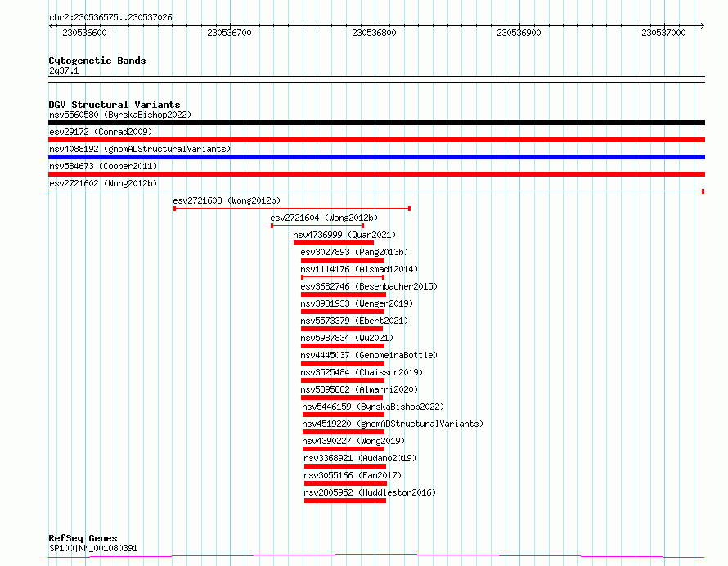The image size is (728, 566).
Task: Select the black nsv5560580 variant bar
Action: (376, 123)
